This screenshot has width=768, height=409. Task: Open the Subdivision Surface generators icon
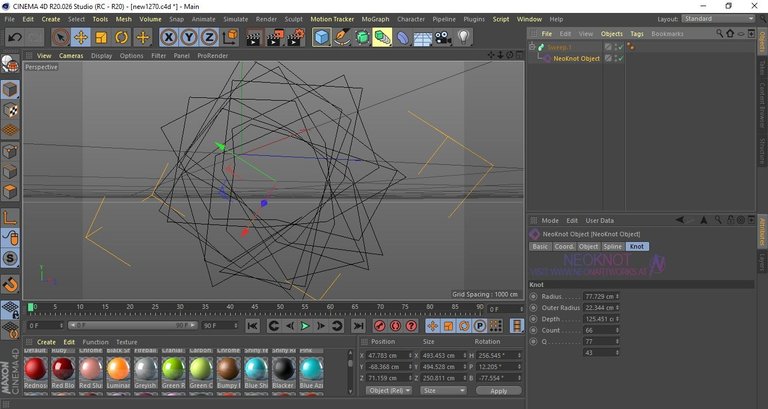pyautogui.click(x=362, y=37)
